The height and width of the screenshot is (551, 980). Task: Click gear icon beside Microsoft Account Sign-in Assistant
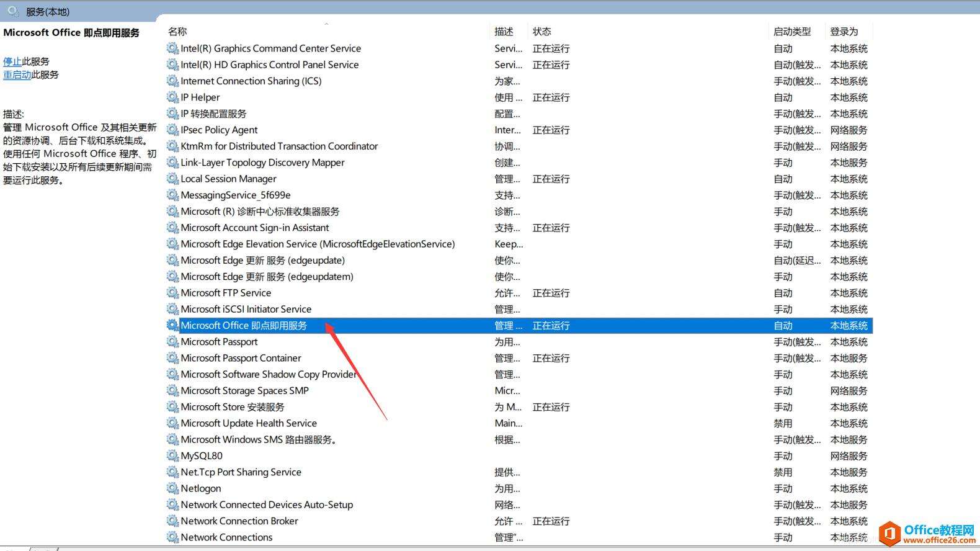172,228
